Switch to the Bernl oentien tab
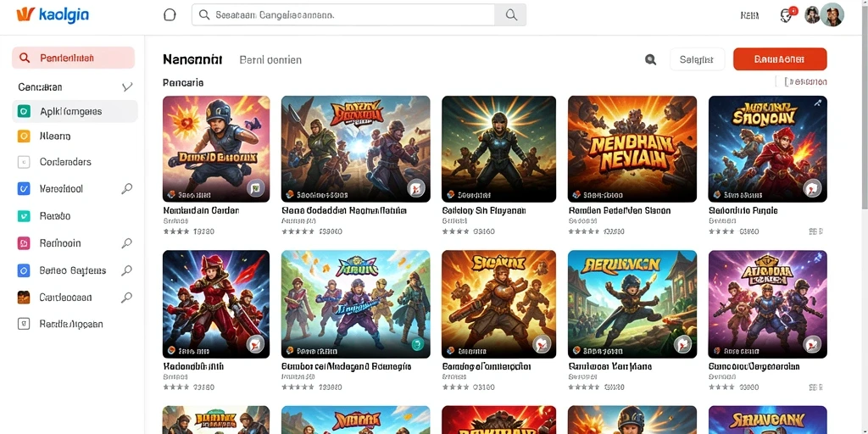Screen dimensions: 868x434 (x=270, y=60)
